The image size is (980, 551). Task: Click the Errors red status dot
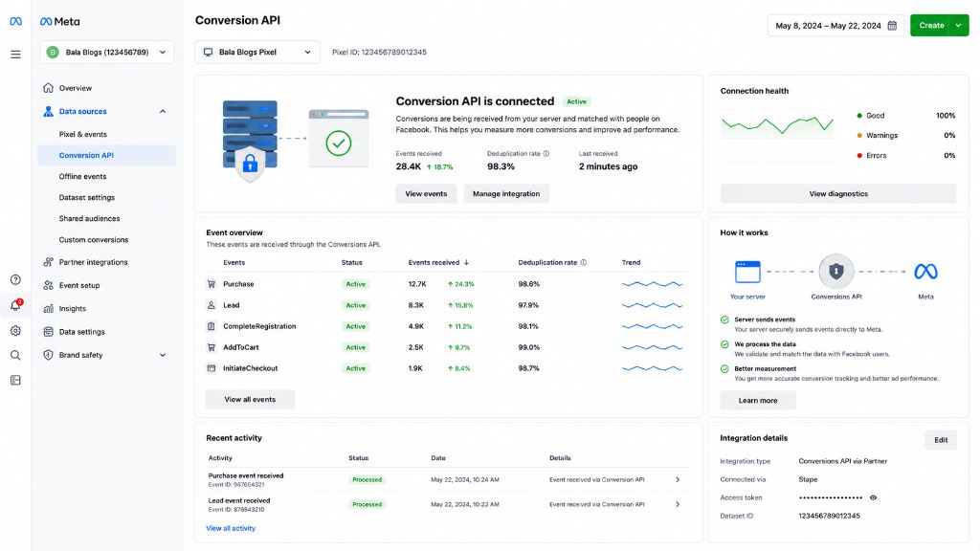click(859, 155)
